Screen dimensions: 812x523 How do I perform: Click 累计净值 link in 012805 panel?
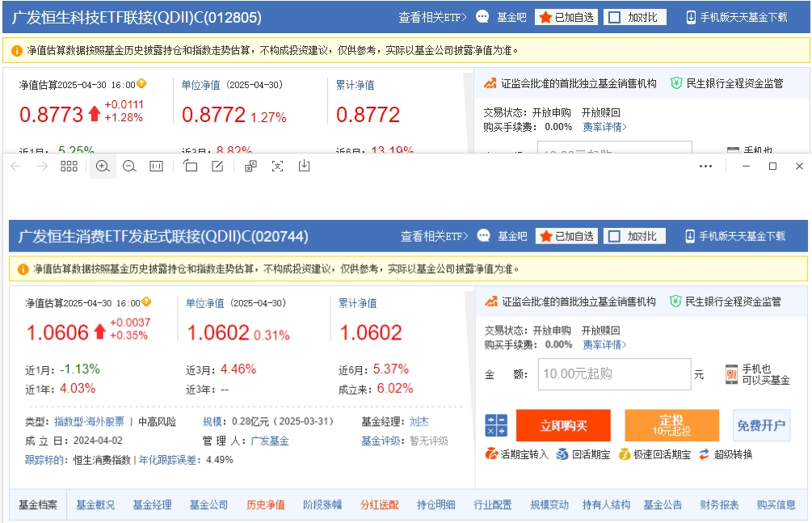[x=356, y=85]
